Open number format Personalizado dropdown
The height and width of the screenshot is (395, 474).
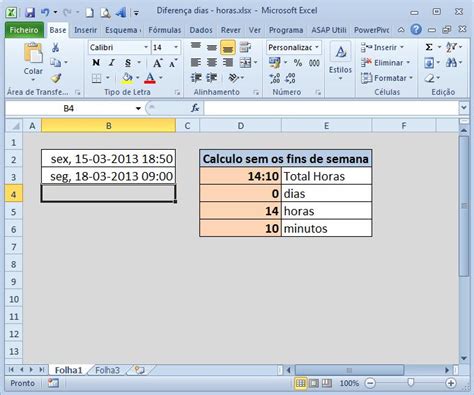(x=316, y=47)
